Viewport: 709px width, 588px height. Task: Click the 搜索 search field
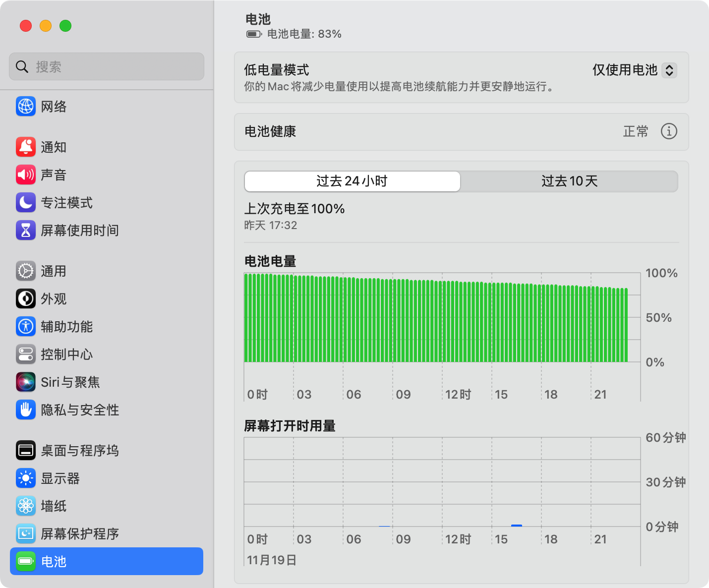pyautogui.click(x=107, y=66)
